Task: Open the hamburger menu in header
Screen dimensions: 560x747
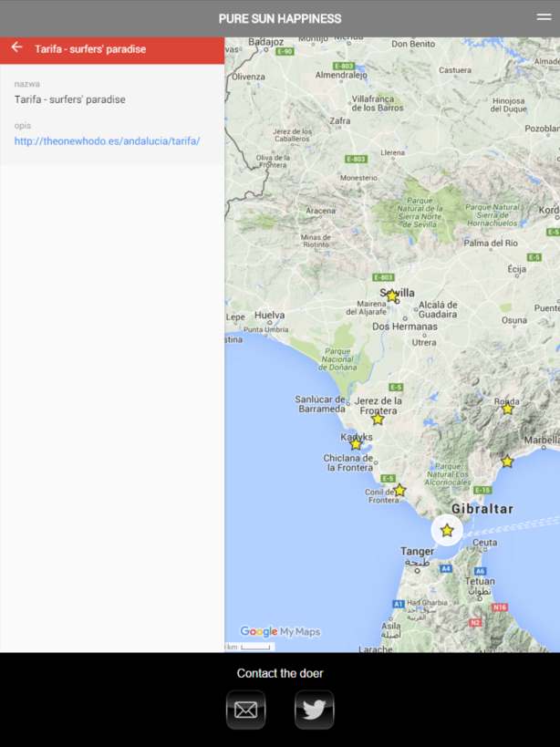Action: click(544, 17)
